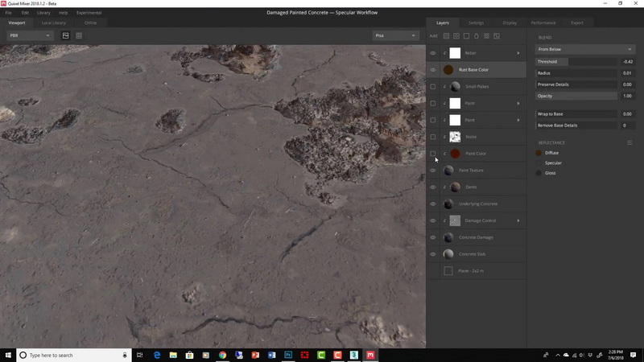Switch to the Display tab
The image size is (644, 362).
[x=510, y=23]
